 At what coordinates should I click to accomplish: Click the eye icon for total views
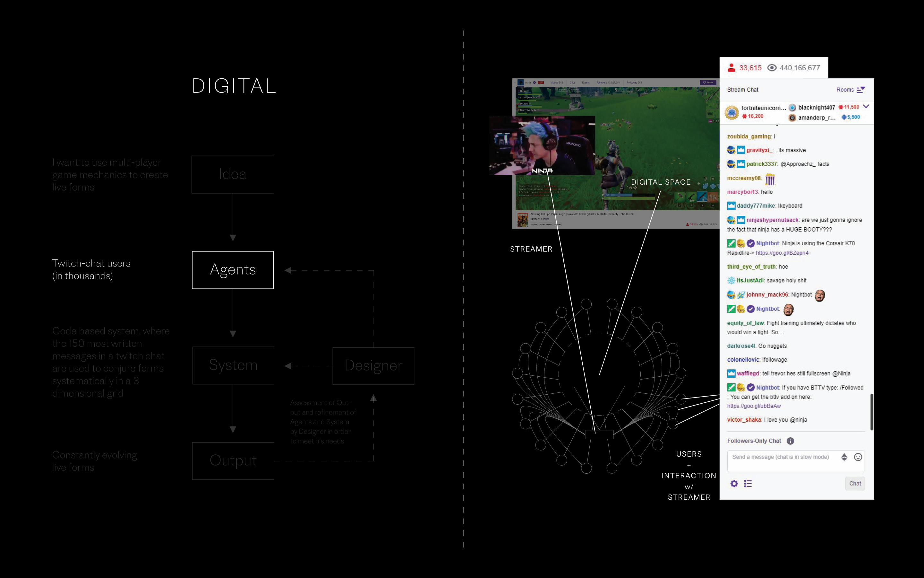[772, 68]
